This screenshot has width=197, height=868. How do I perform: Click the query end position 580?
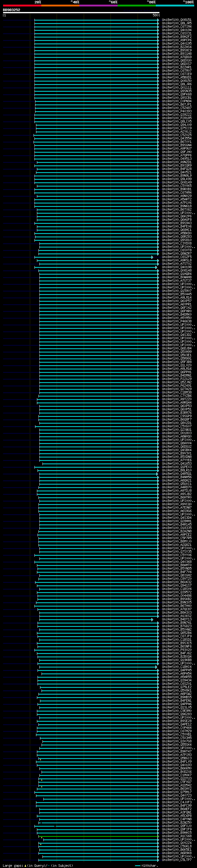(x=155, y=15)
